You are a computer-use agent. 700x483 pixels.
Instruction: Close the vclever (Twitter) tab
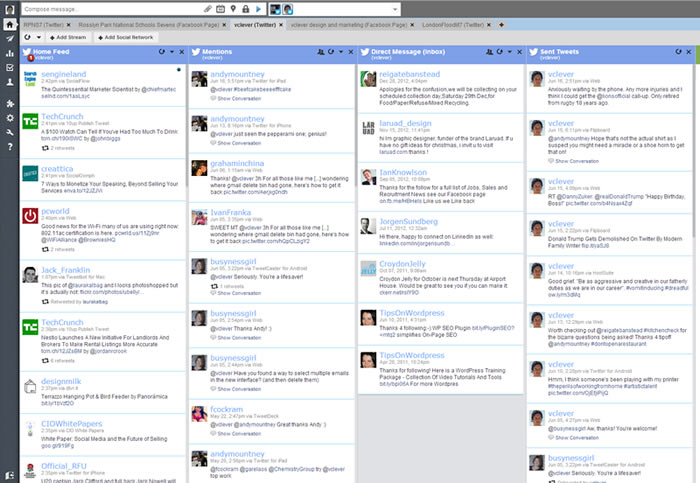(x=281, y=25)
